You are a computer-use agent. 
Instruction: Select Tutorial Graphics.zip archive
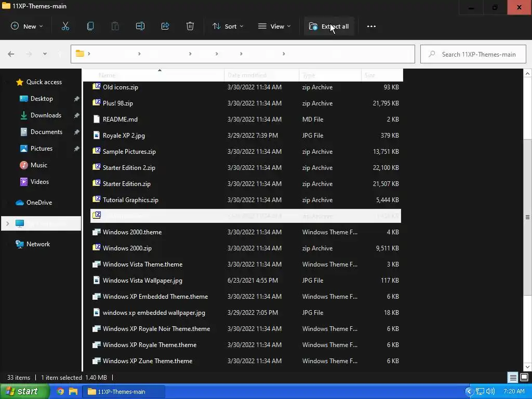[x=246, y=200]
